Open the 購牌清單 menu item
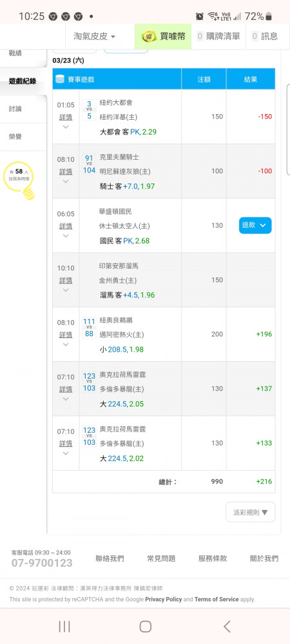This screenshot has height=644, width=290. click(218, 37)
